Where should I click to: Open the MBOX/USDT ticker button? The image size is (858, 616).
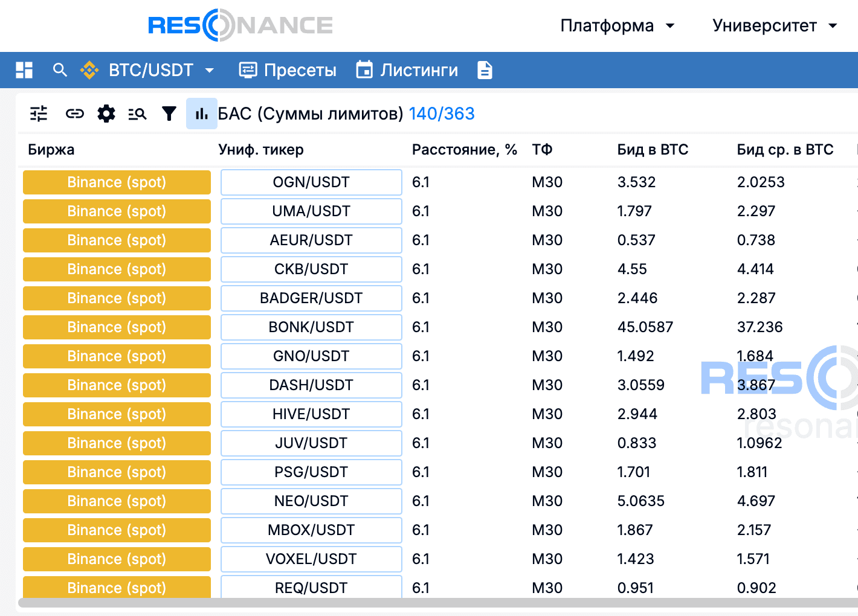pos(311,530)
